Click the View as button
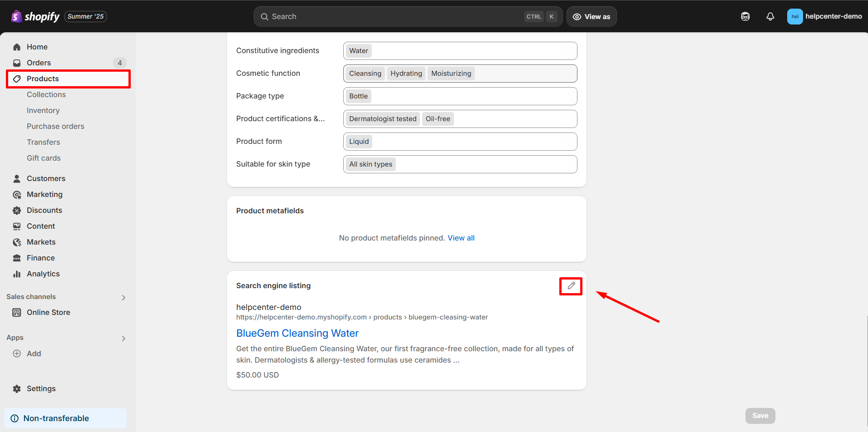 point(591,17)
